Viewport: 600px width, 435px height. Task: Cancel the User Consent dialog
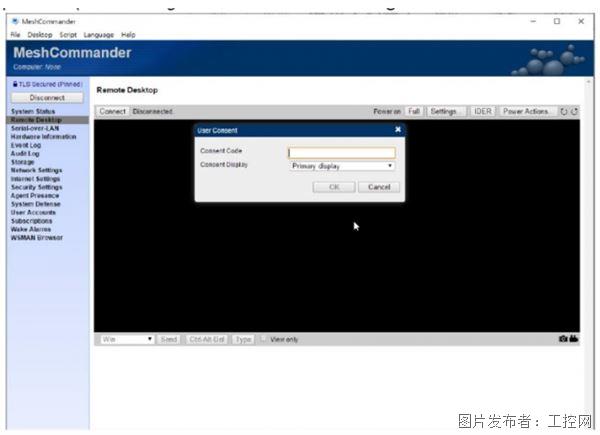pyautogui.click(x=379, y=187)
